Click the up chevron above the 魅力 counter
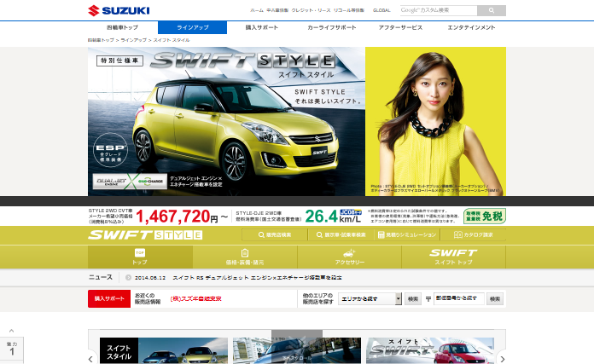The image size is (594, 364). tap(11, 331)
